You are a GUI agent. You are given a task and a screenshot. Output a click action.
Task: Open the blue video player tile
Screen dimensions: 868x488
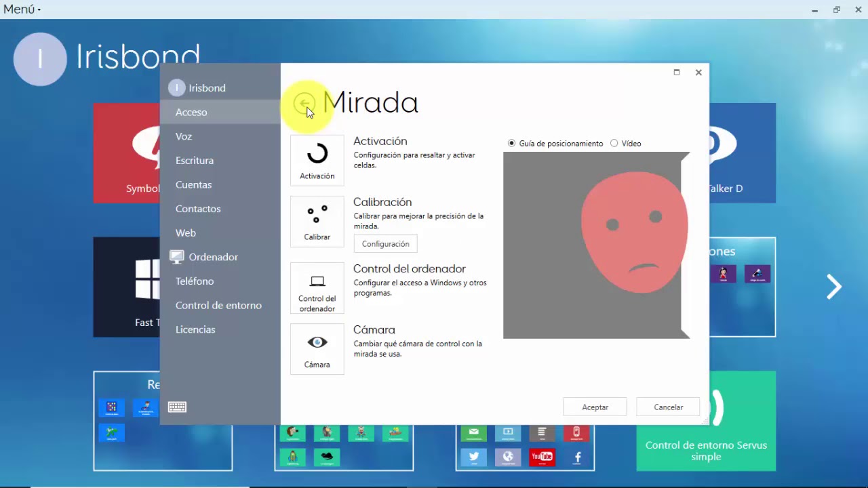point(508,432)
